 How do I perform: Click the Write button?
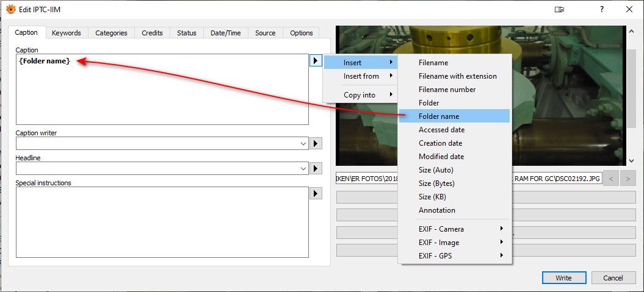(563, 277)
